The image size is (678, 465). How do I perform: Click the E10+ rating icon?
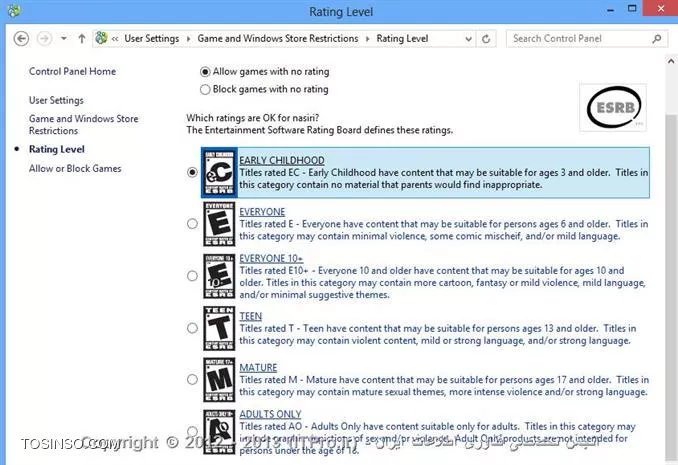click(220, 276)
